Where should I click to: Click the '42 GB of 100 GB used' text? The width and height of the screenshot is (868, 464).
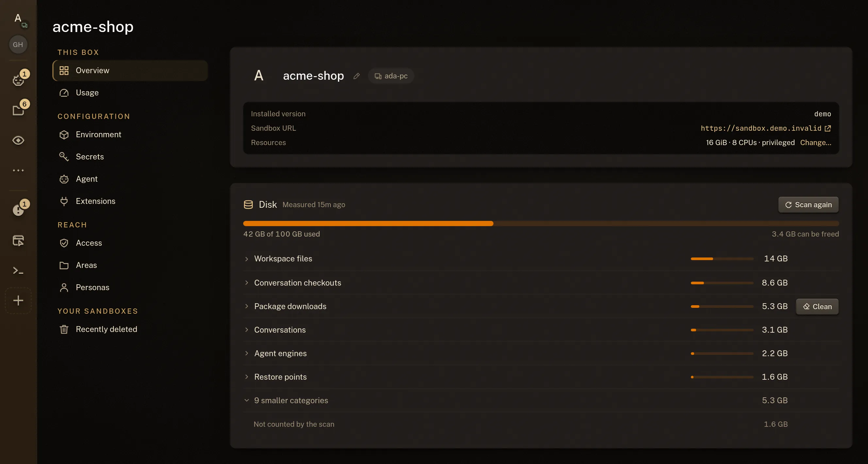(282, 234)
